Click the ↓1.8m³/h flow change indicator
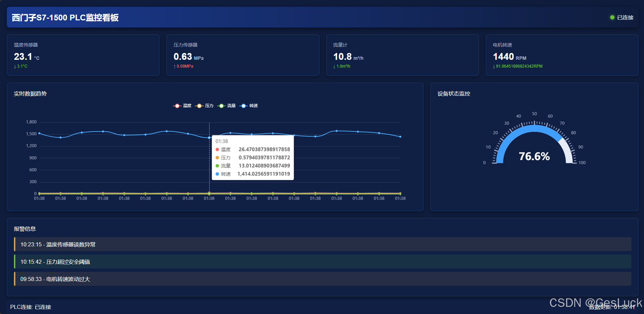 342,66
